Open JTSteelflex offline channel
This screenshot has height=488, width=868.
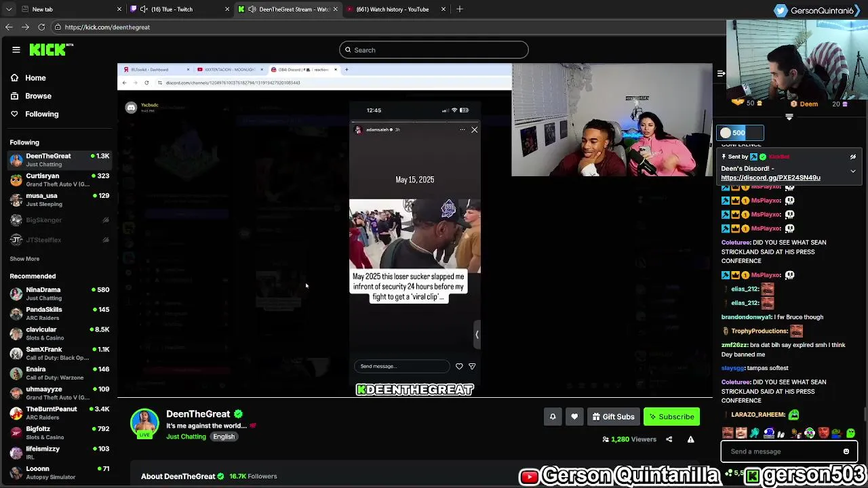[60, 239]
